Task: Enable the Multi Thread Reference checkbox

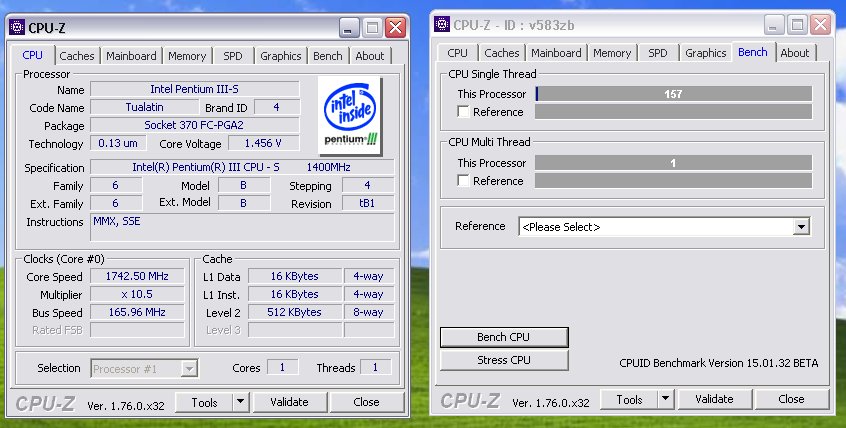Action: point(463,181)
